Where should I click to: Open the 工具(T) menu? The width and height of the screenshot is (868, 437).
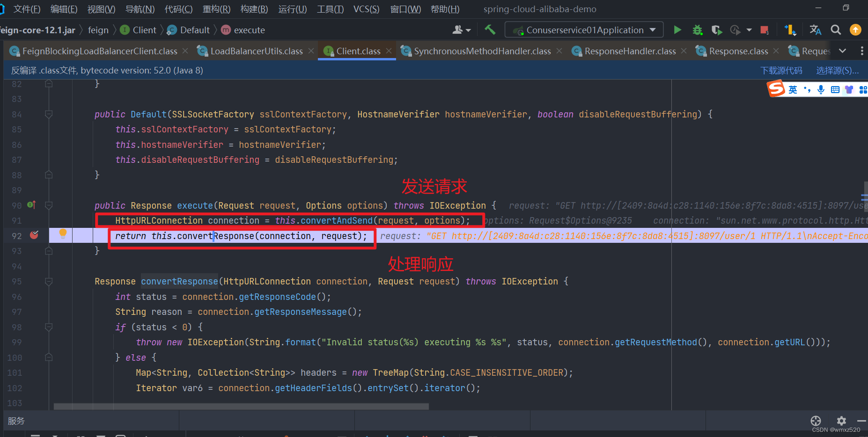click(x=330, y=9)
